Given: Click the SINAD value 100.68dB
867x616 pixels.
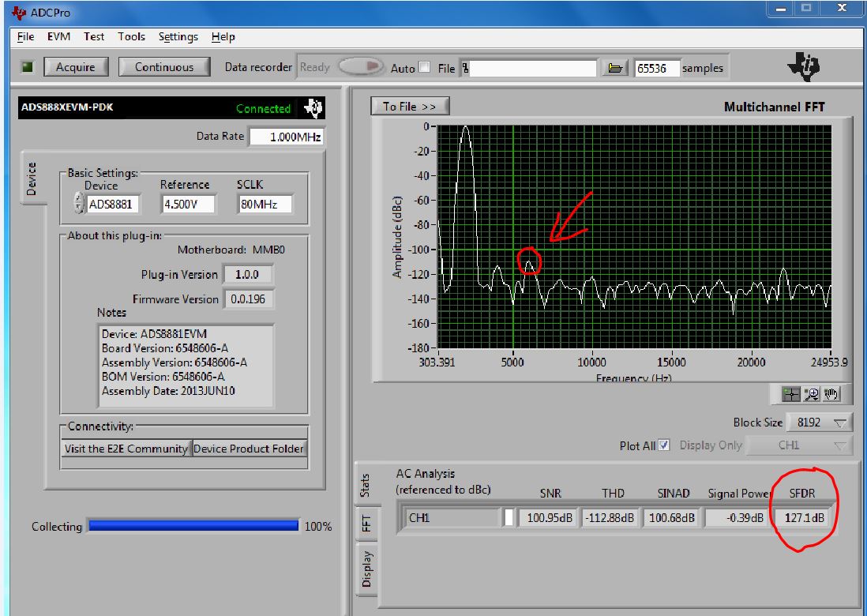Looking at the screenshot, I should (670, 518).
